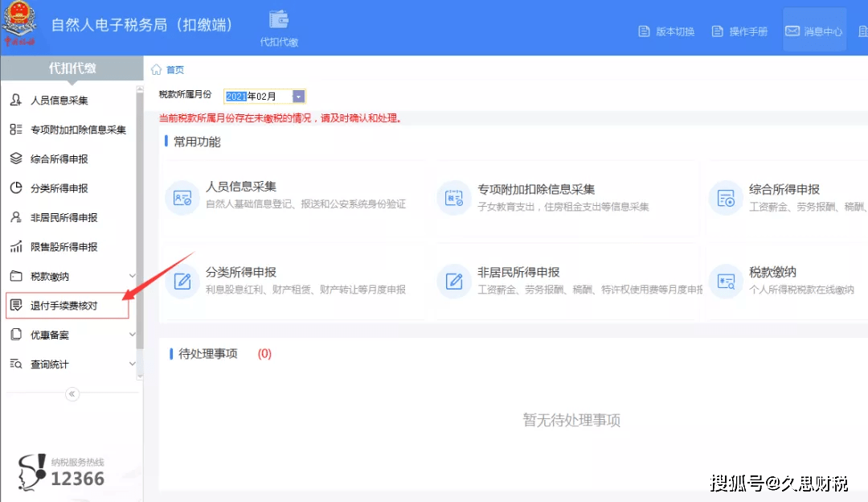Open the 操作手册 manual
The height and width of the screenshot is (502, 868).
(x=739, y=31)
